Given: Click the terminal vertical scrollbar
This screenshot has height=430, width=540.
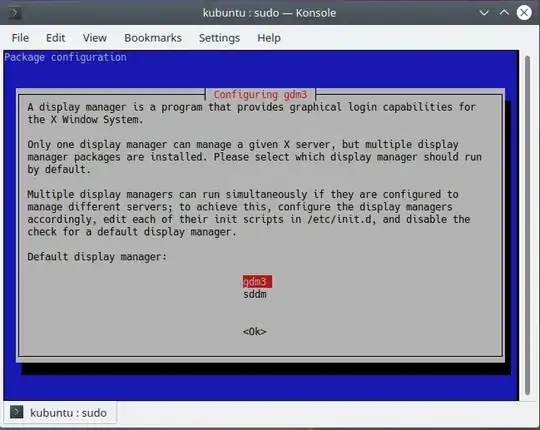Looking at the screenshot, I should point(527,226).
